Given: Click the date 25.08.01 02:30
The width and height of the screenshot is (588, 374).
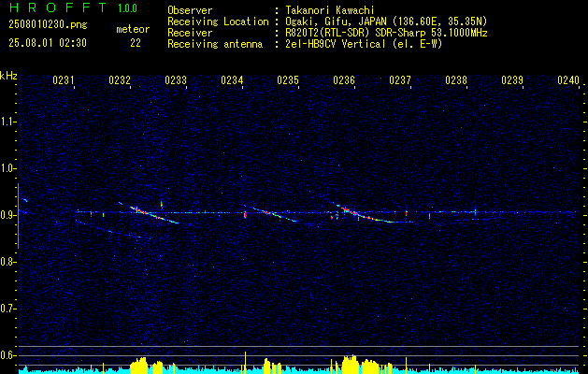Looking at the screenshot, I should (48, 43).
